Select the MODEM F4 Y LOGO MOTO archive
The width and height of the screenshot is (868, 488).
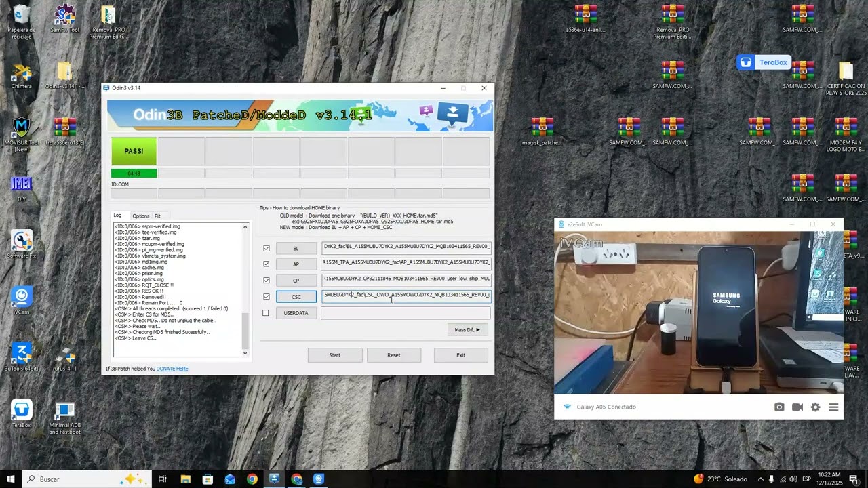coord(846,135)
